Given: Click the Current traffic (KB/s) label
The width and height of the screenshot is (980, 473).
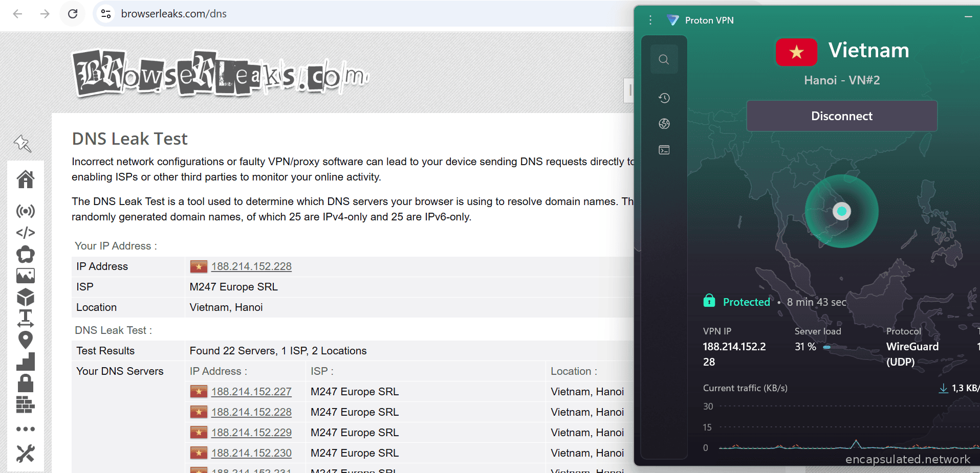Looking at the screenshot, I should (x=745, y=388).
